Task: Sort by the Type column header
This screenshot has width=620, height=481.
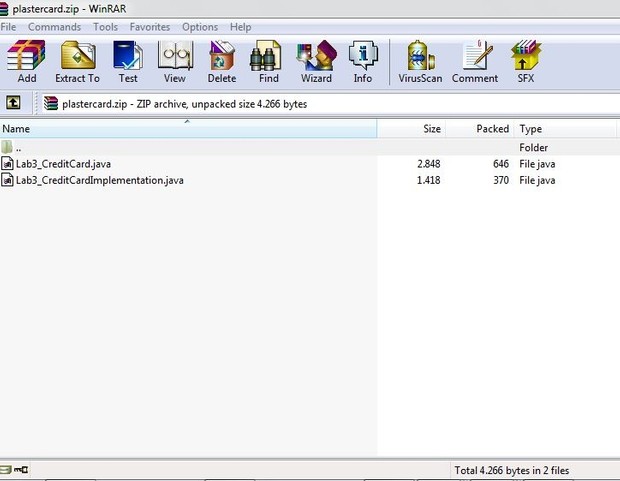Action: (565, 129)
